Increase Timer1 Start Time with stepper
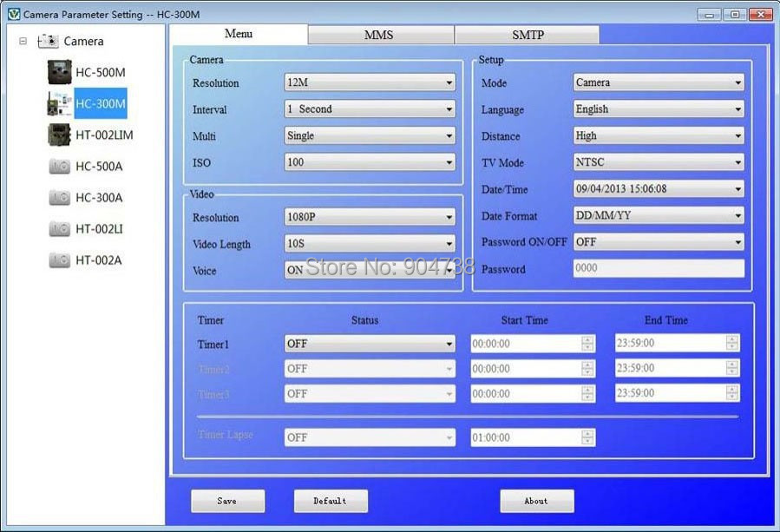 587,339
